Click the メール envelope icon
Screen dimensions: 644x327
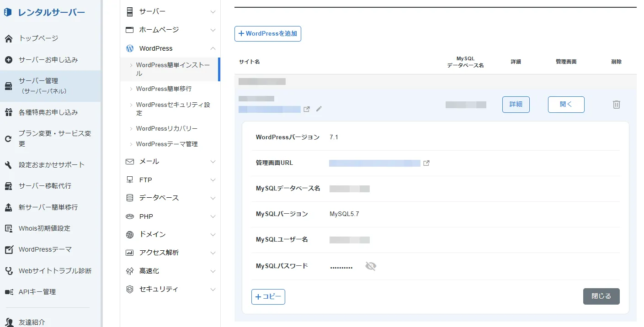pos(130,162)
